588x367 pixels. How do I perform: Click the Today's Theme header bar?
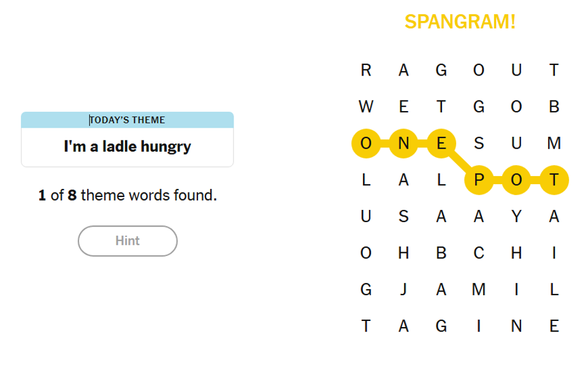pos(128,120)
